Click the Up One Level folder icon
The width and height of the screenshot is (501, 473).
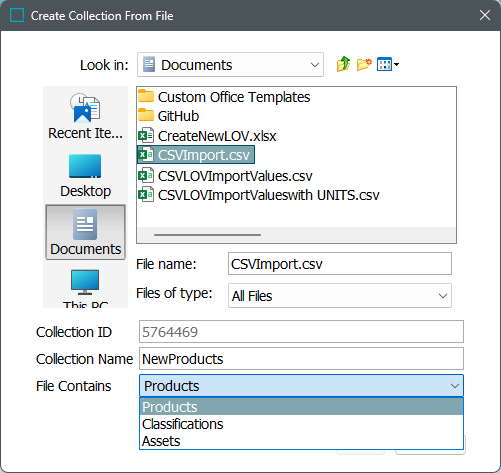click(x=343, y=64)
